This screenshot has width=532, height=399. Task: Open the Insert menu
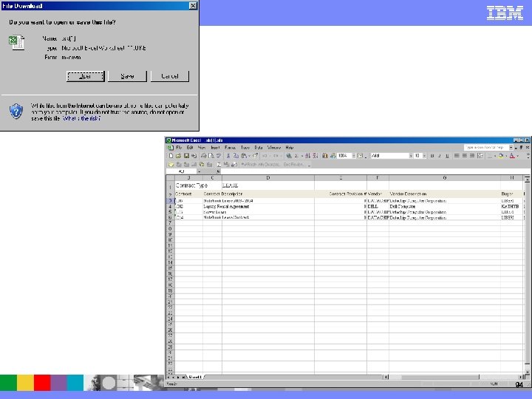(x=215, y=148)
